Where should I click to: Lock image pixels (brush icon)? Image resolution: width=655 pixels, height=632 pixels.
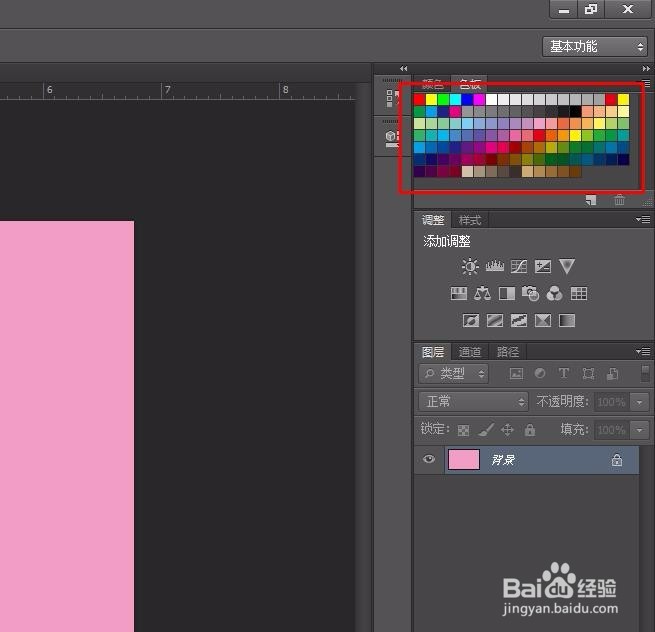[x=485, y=429]
